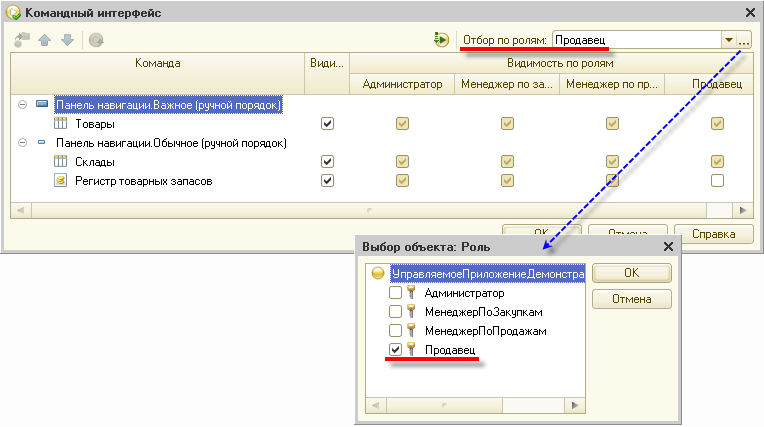
Task: Close the Командный интерфейс window
Action: click(750, 13)
